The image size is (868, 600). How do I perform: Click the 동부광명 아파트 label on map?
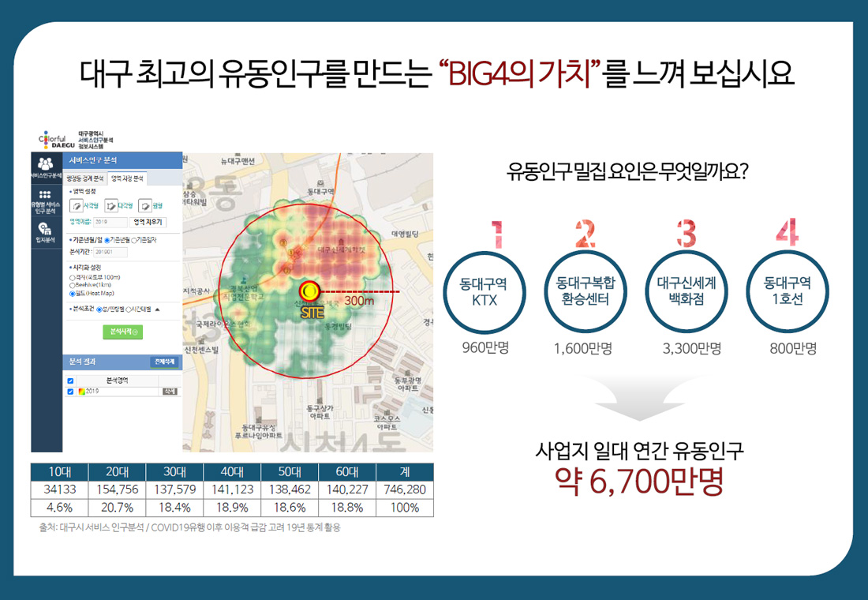coord(408,384)
